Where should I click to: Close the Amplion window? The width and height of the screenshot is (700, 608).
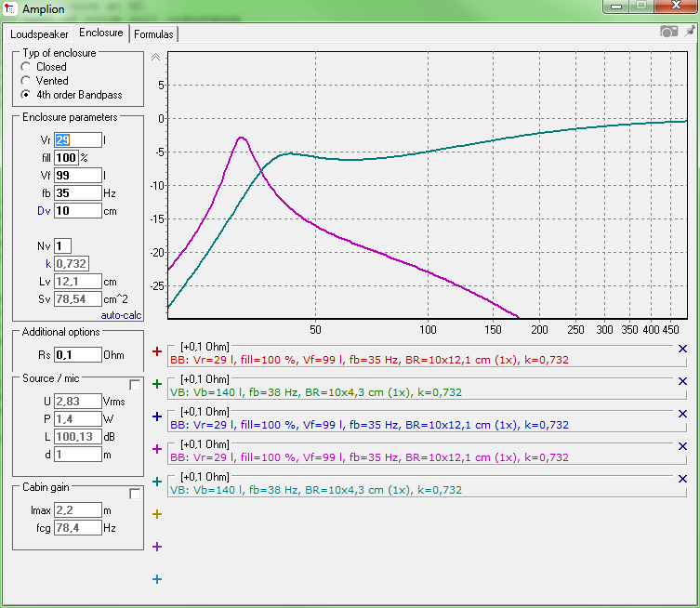pos(676,7)
